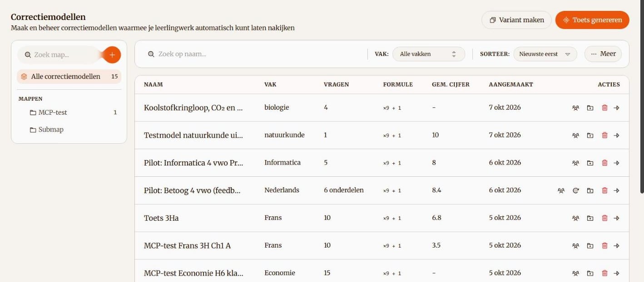Screen dimensions: 644x282
Task: Click the arrow icon for Pilot: Informatica row
Action: (616, 163)
